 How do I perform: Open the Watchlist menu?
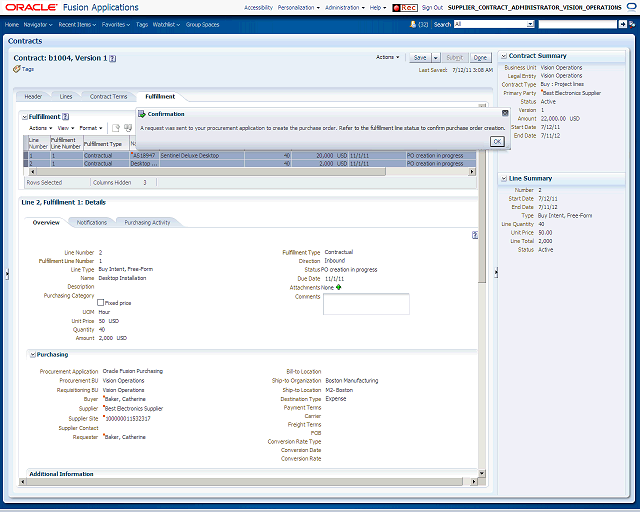(x=166, y=24)
